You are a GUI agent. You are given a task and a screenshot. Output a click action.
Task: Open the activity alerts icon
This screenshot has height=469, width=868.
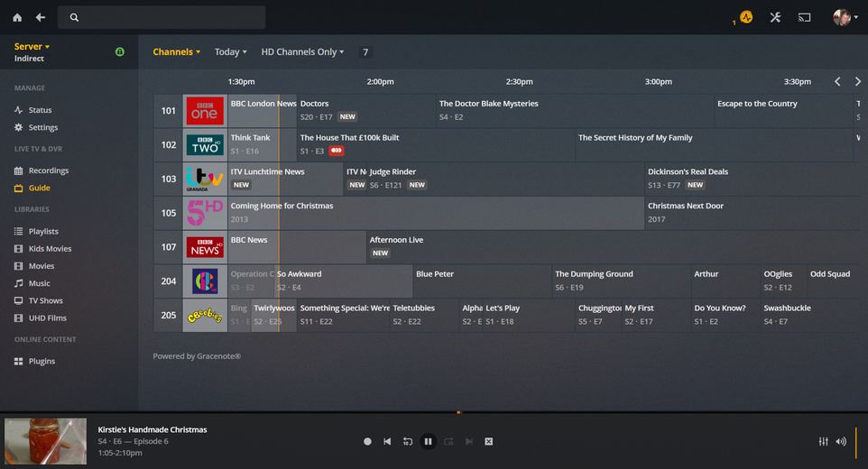(x=746, y=17)
